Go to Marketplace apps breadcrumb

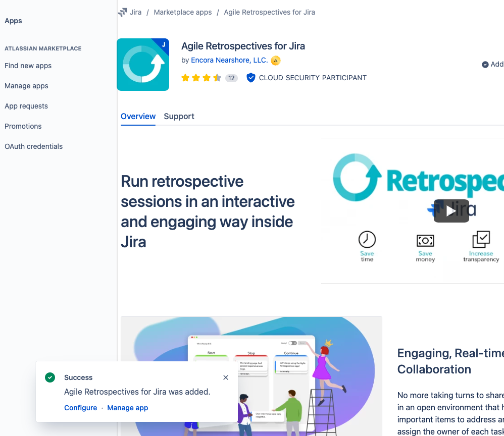183,12
